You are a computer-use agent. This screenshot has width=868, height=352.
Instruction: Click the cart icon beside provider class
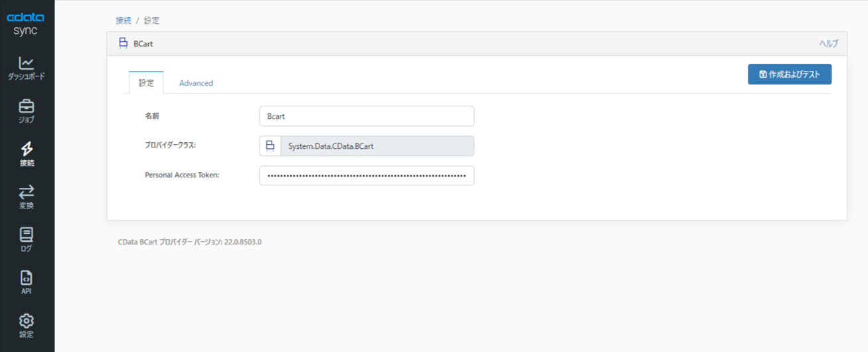[x=270, y=146]
